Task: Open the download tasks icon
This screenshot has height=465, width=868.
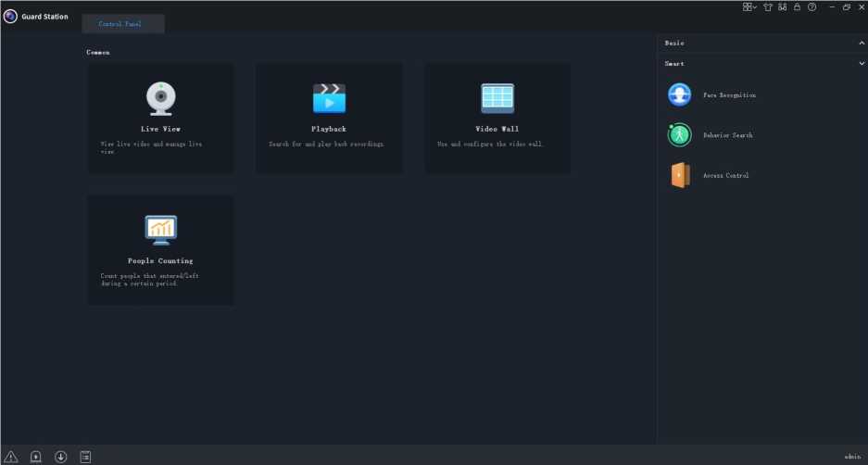Action: pyautogui.click(x=61, y=456)
